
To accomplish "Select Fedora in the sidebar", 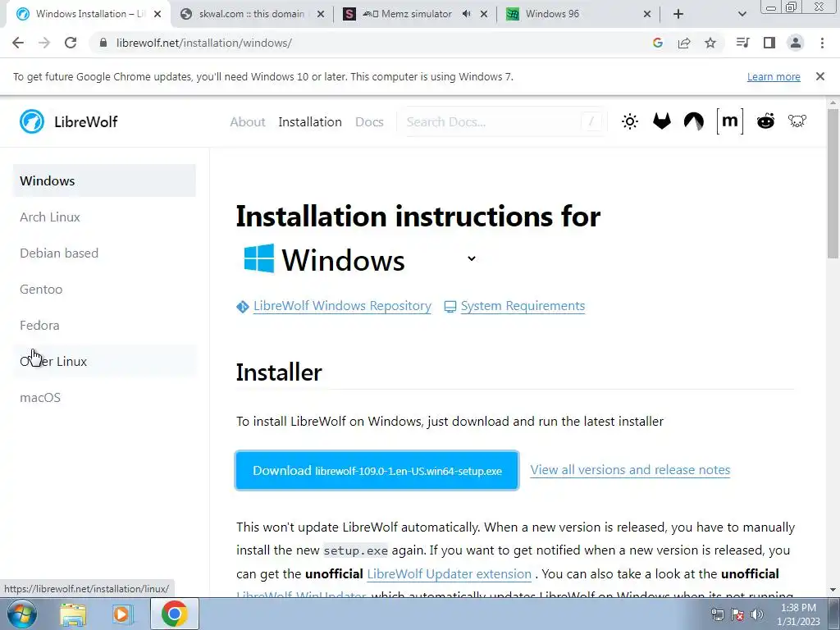I will pos(104,325).
